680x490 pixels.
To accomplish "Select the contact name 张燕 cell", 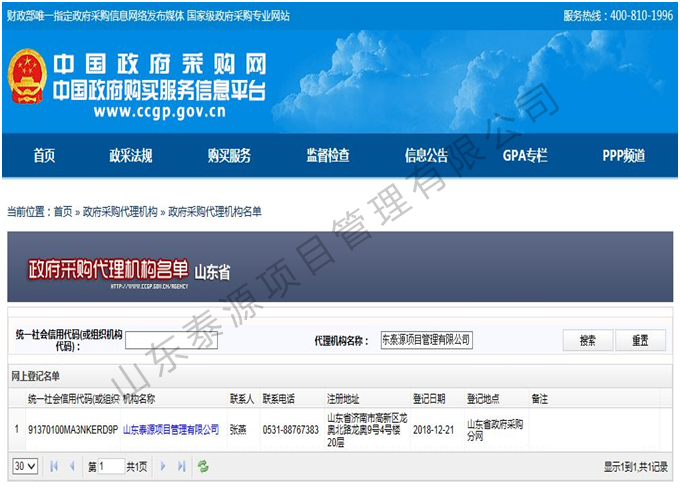I will tap(238, 430).
